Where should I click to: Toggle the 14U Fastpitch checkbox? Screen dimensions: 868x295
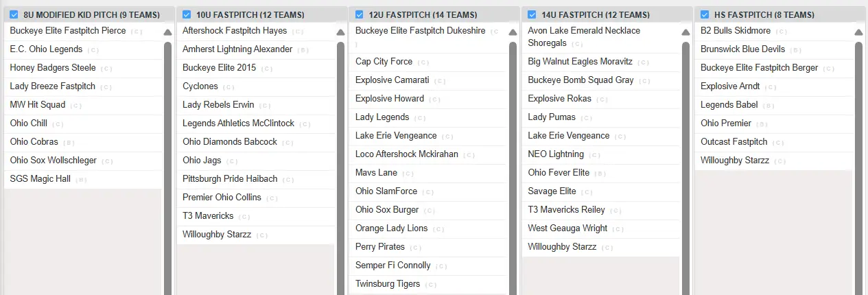point(532,14)
